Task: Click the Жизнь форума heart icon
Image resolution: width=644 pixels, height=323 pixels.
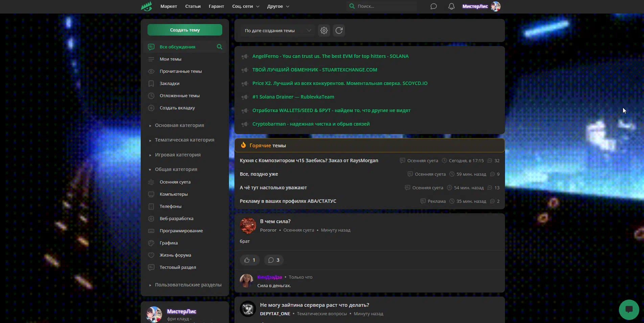Action: pyautogui.click(x=151, y=255)
